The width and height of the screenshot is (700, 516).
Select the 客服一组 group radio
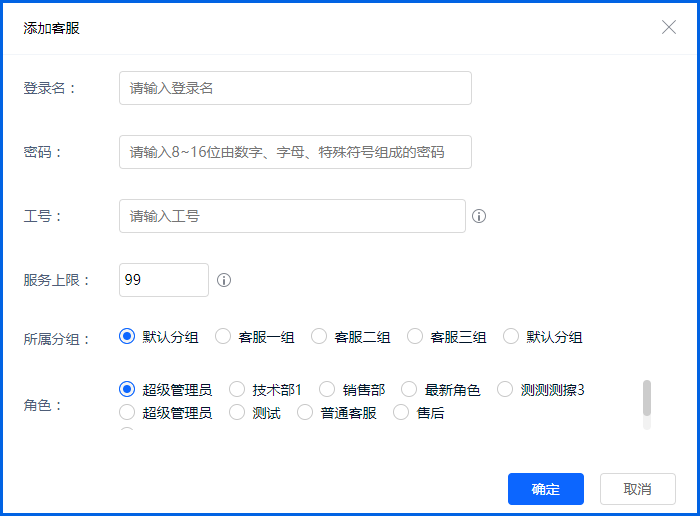(x=223, y=336)
